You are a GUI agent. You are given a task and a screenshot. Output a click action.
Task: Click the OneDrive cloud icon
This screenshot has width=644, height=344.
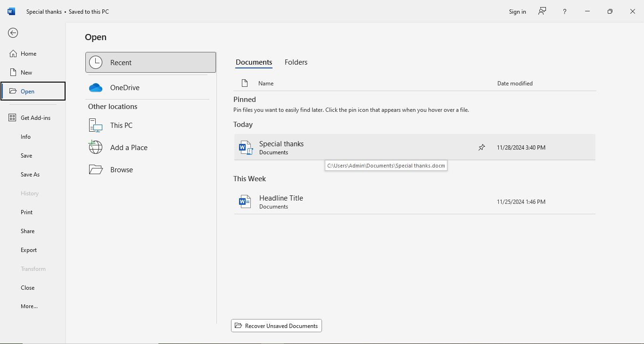point(96,87)
